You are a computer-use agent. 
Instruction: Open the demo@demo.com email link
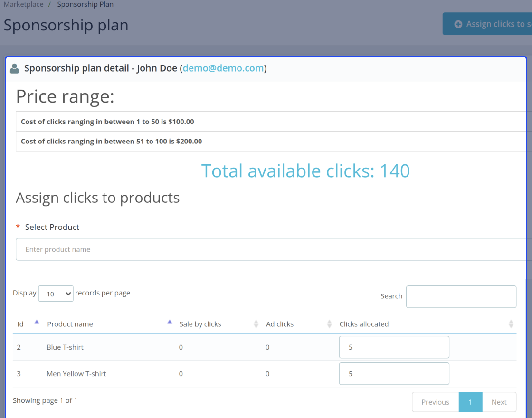[223, 68]
